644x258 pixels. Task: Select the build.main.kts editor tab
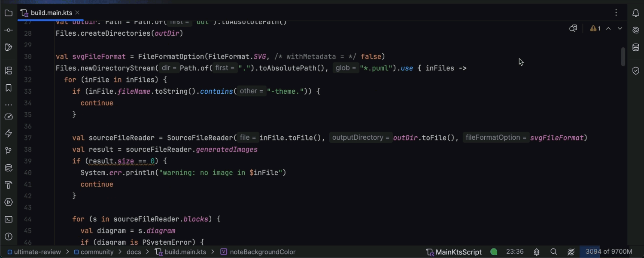[51, 13]
